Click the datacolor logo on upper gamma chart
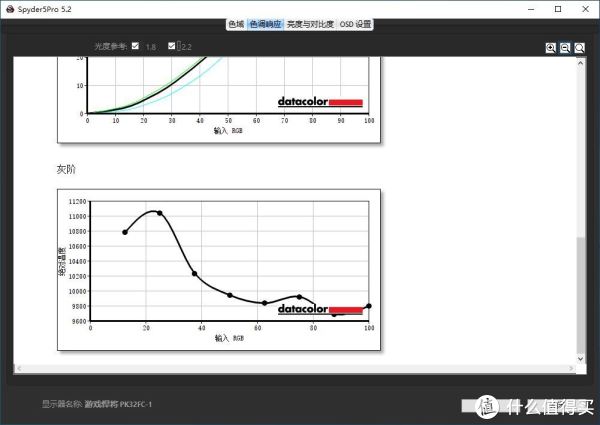This screenshot has height=425, width=600. tap(320, 102)
